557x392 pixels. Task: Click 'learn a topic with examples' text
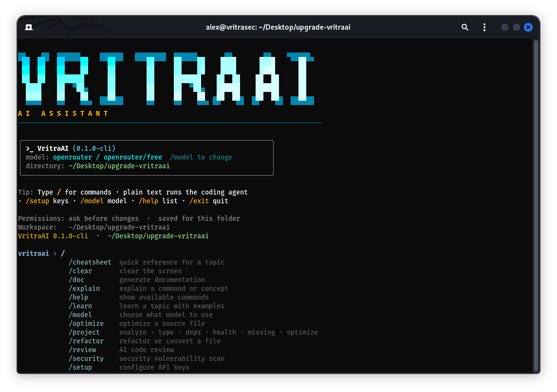(x=171, y=306)
